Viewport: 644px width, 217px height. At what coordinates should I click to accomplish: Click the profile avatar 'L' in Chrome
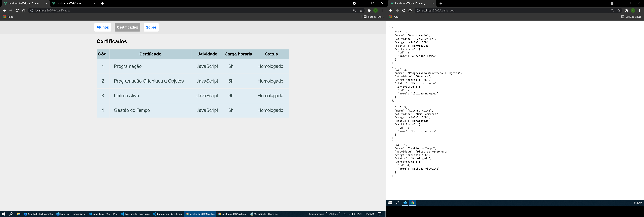pyautogui.click(x=375, y=10)
